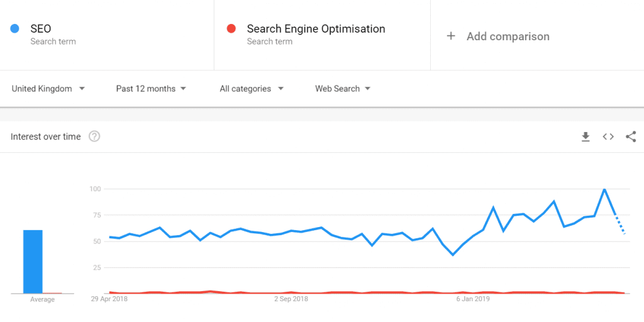This screenshot has width=644, height=322.
Task: Share the interest over time chart
Action: (631, 136)
